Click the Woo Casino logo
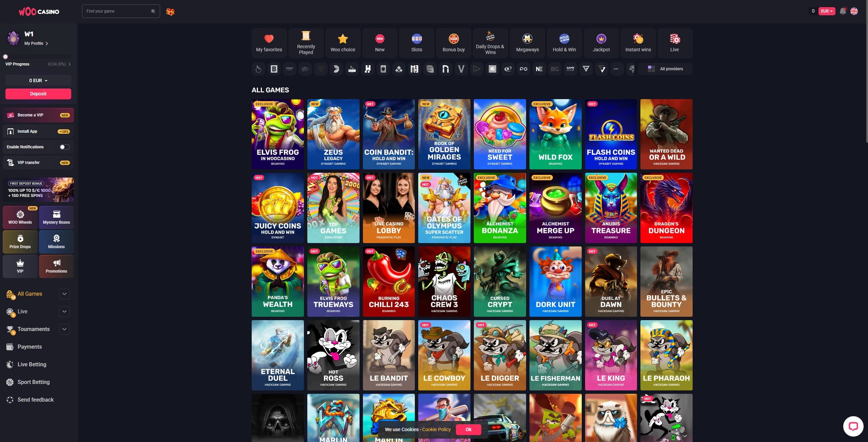The image size is (868, 442). click(x=39, y=12)
